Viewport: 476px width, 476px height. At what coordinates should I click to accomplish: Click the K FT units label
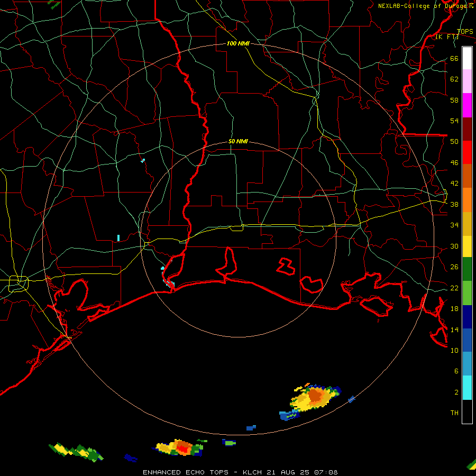tap(447, 37)
